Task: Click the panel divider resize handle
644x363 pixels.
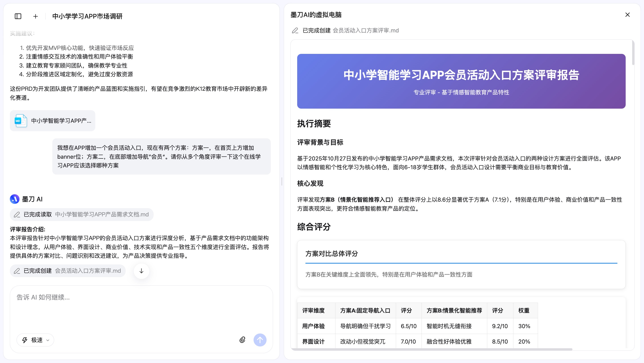Action: 282,181
